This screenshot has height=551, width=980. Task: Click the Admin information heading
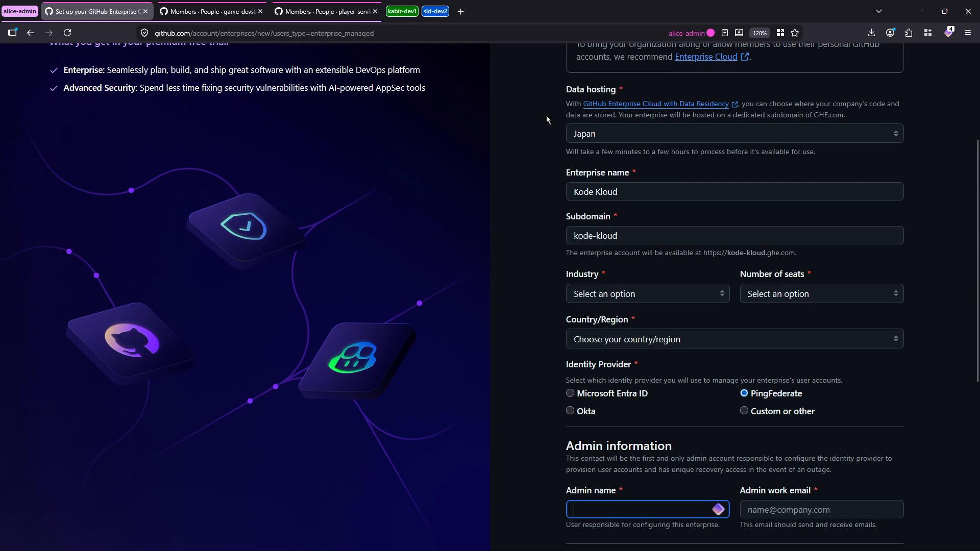pos(619,445)
